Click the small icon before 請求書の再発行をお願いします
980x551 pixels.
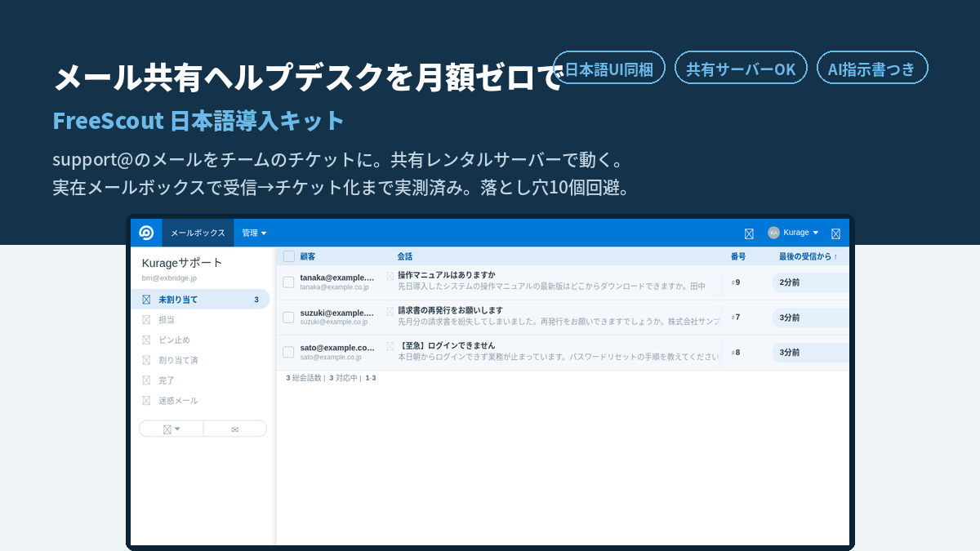tap(390, 311)
